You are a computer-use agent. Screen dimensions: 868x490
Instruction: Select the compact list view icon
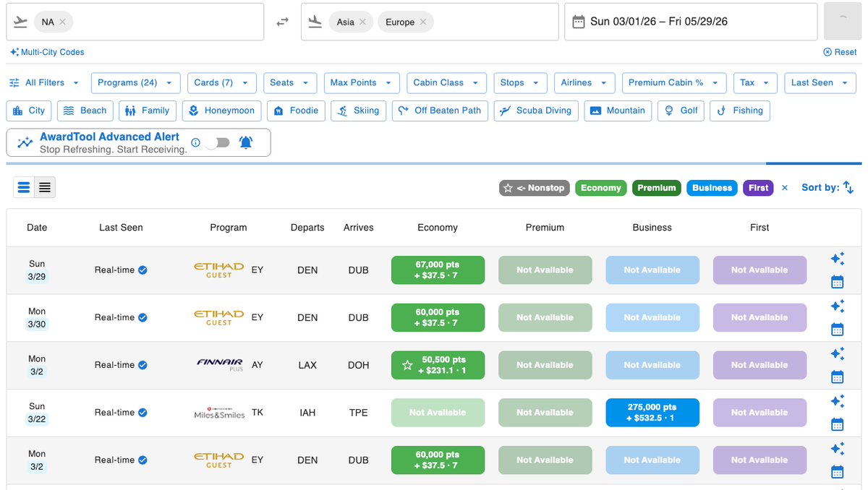coord(45,187)
